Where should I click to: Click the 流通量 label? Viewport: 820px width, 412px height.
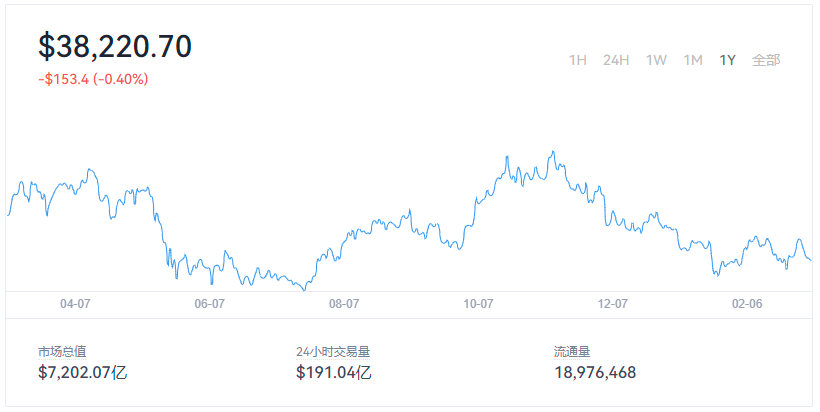point(573,352)
